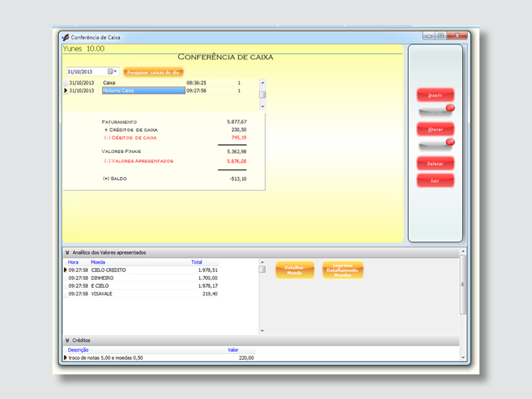Image resolution: width=532 pixels, height=399 pixels.
Task: Click the off badge below Inserir
Action: tap(450, 108)
